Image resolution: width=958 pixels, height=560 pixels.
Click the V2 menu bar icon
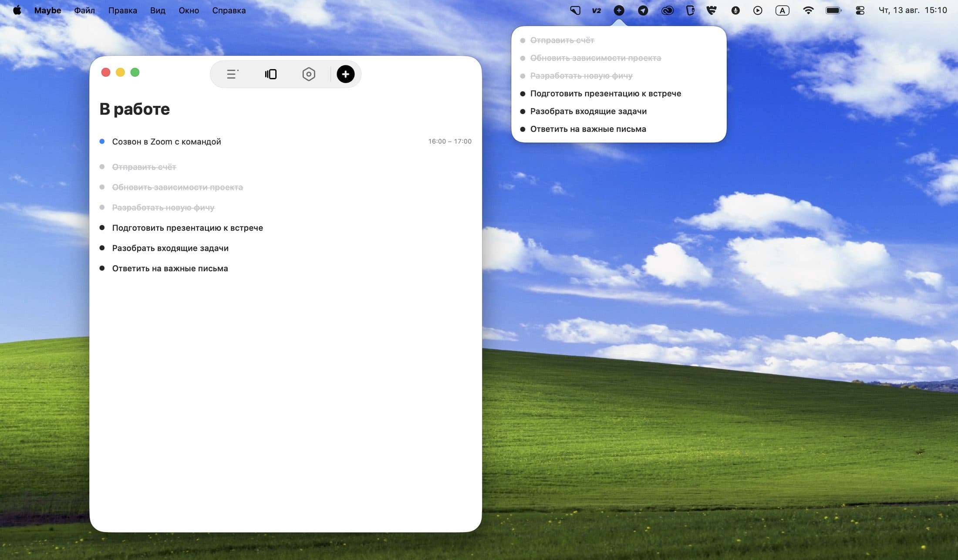pyautogui.click(x=597, y=10)
